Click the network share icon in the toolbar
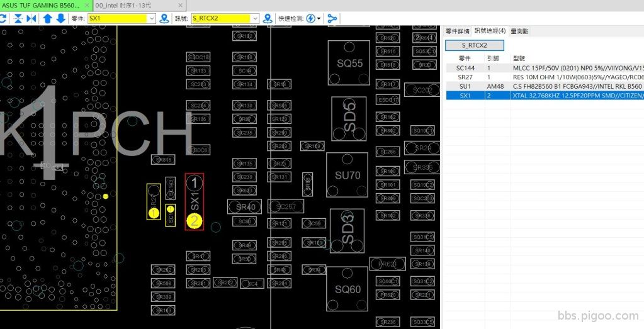This screenshot has height=329, width=644. coord(332,18)
